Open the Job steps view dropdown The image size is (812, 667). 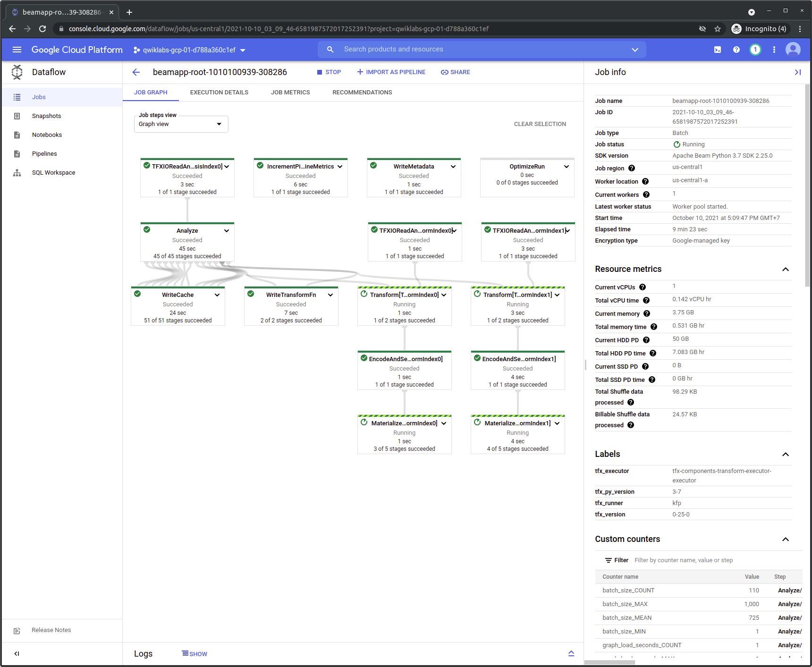181,124
